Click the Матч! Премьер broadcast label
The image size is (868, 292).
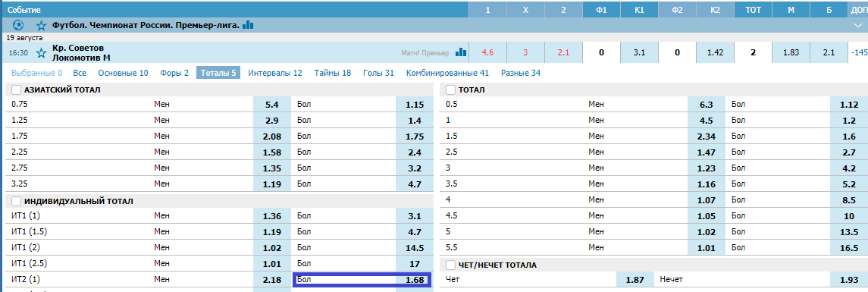[426, 52]
